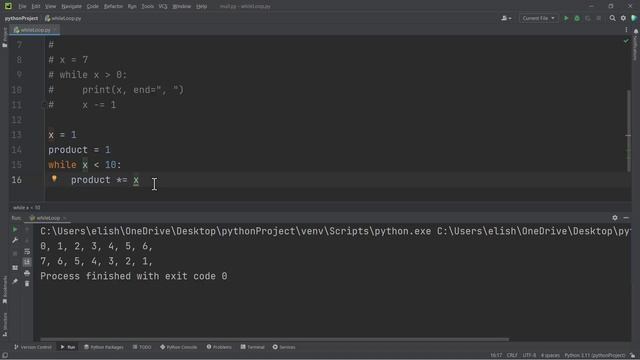Toggle tool window quick access in the bottom-left corner
The width and height of the screenshot is (640, 360).
[x=5, y=356]
